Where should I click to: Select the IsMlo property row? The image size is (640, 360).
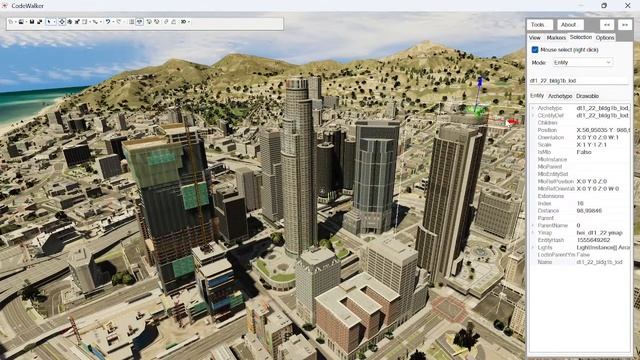(x=580, y=152)
